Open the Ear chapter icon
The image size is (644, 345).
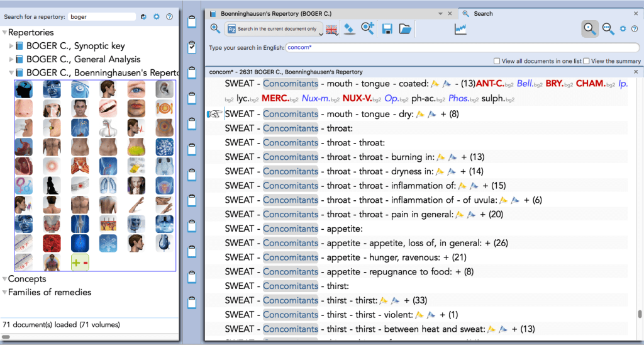click(x=164, y=89)
